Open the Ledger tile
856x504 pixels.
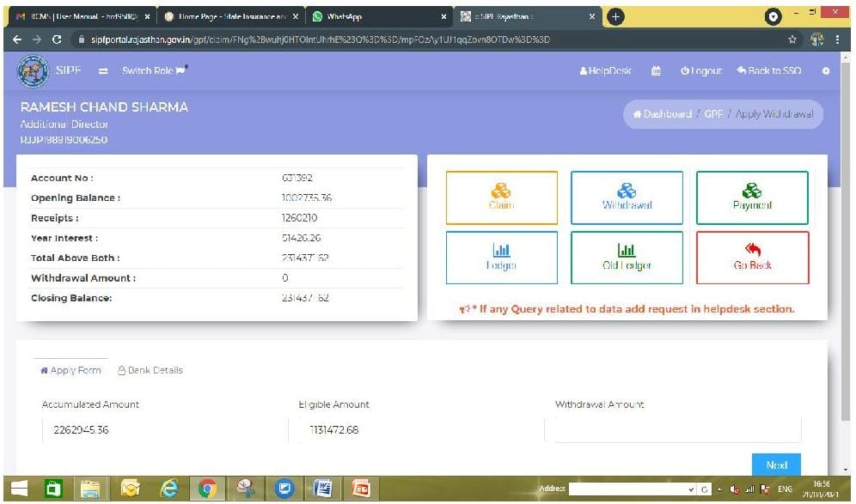(501, 258)
